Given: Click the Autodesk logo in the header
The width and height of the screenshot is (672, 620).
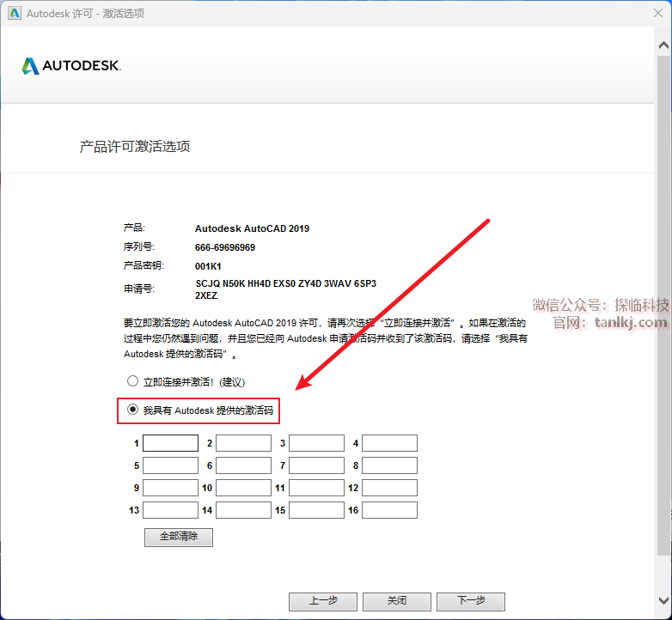Looking at the screenshot, I should pos(71,65).
